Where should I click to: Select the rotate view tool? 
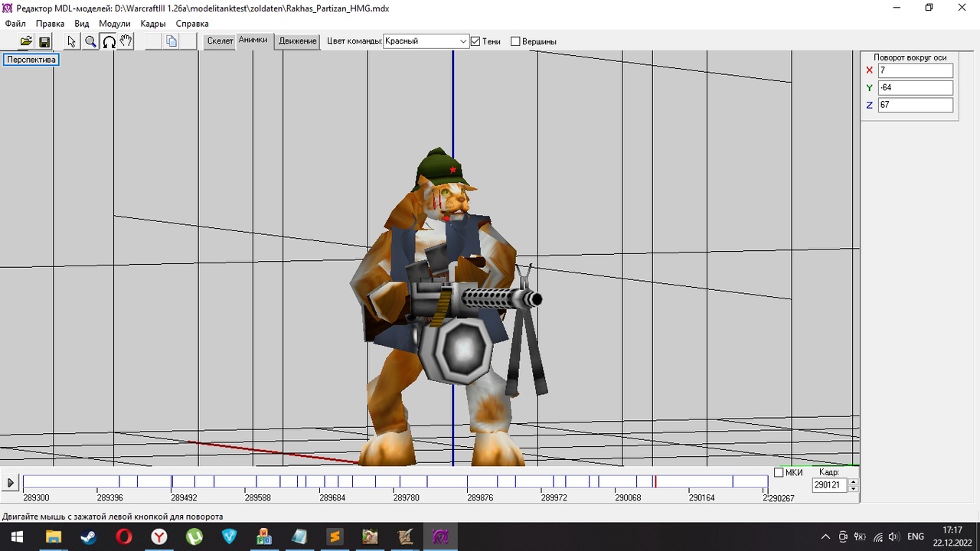coord(109,41)
